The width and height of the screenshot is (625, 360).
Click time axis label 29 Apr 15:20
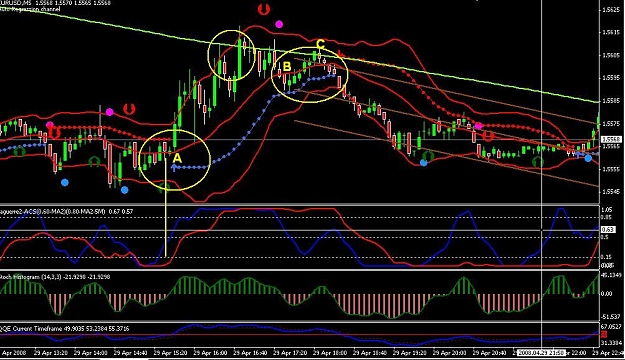click(x=170, y=353)
